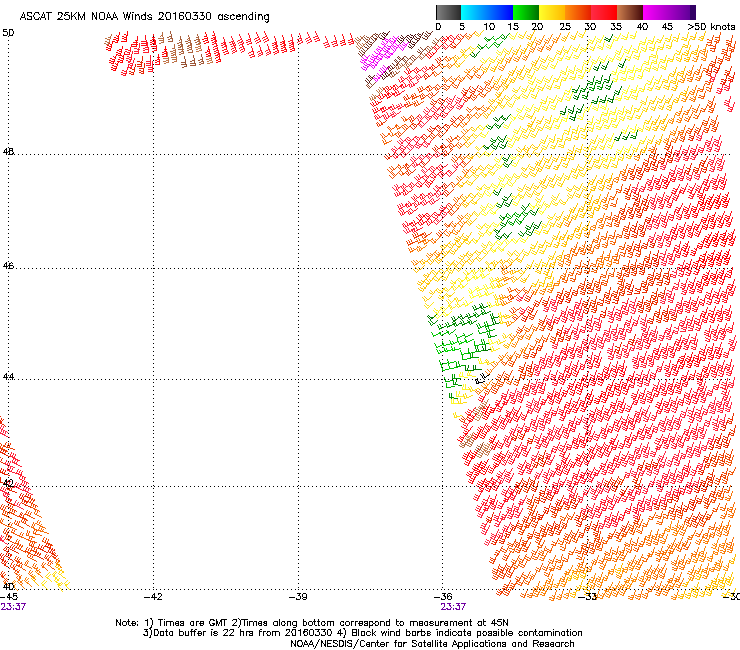Click the longitude label '-36'

click(x=443, y=597)
